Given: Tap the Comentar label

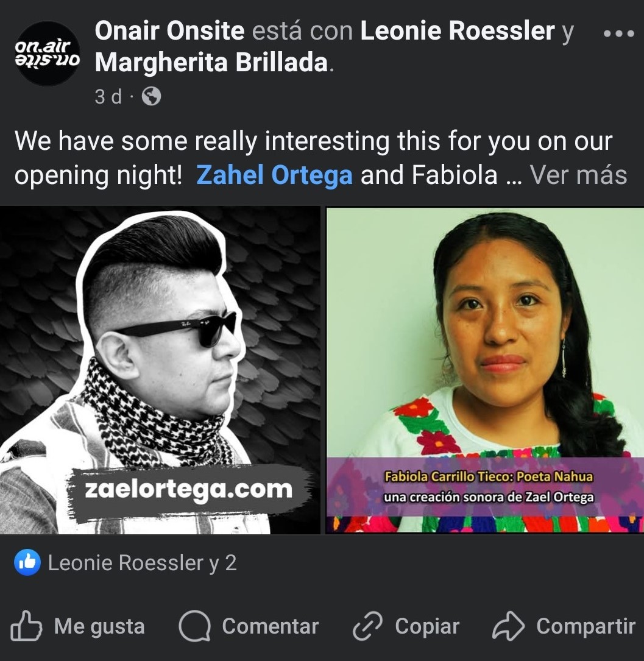Looking at the screenshot, I should click(270, 626).
